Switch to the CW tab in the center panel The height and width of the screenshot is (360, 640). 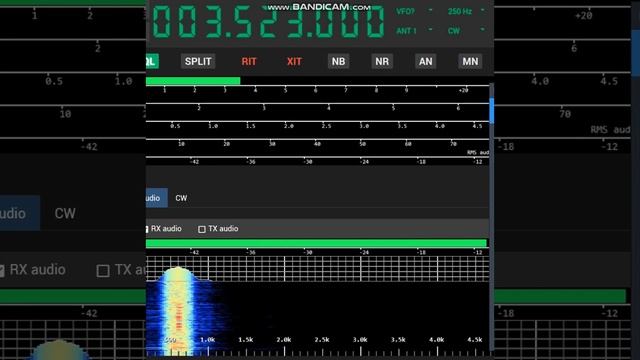click(x=181, y=198)
